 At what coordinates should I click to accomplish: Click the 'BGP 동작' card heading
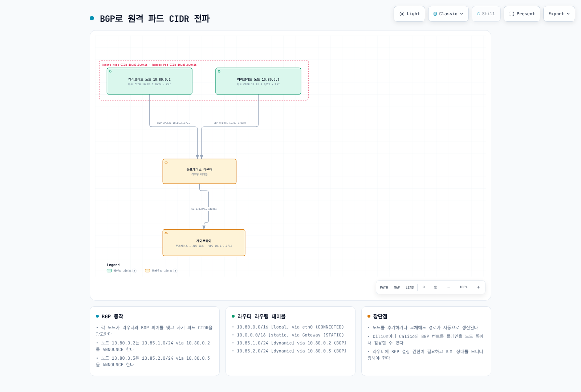pos(113,317)
